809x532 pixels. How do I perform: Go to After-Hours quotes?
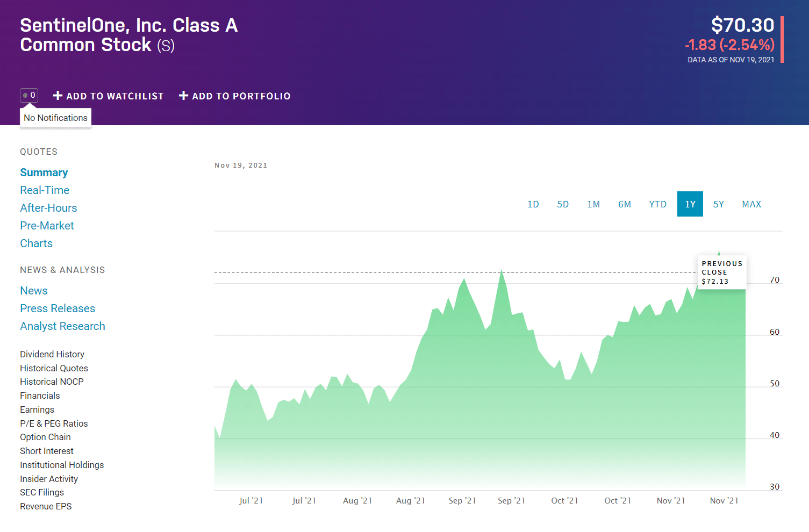click(48, 208)
